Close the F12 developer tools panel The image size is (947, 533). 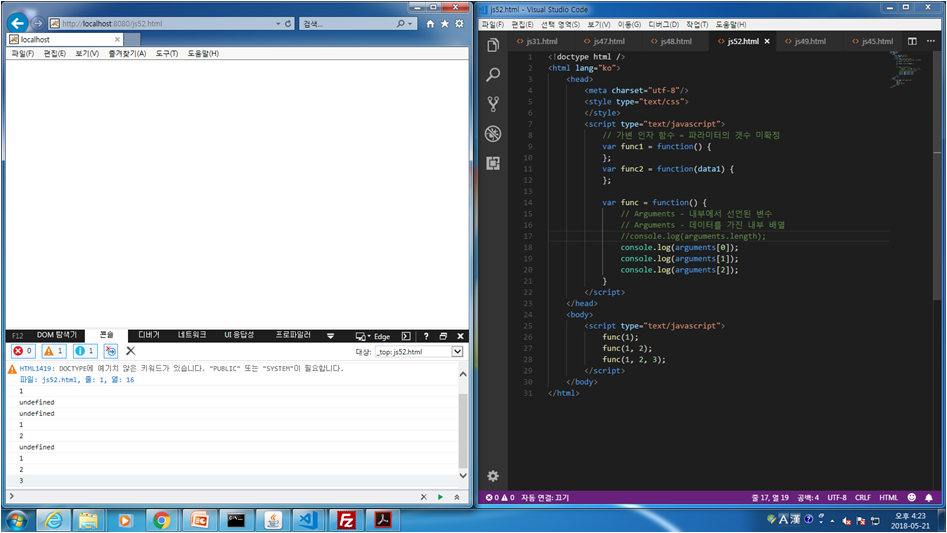pos(460,336)
